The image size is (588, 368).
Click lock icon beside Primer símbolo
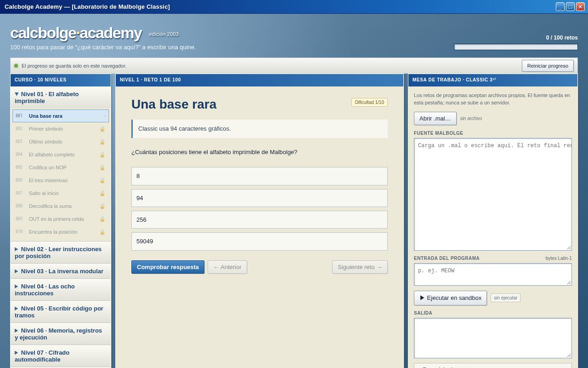coord(102,129)
